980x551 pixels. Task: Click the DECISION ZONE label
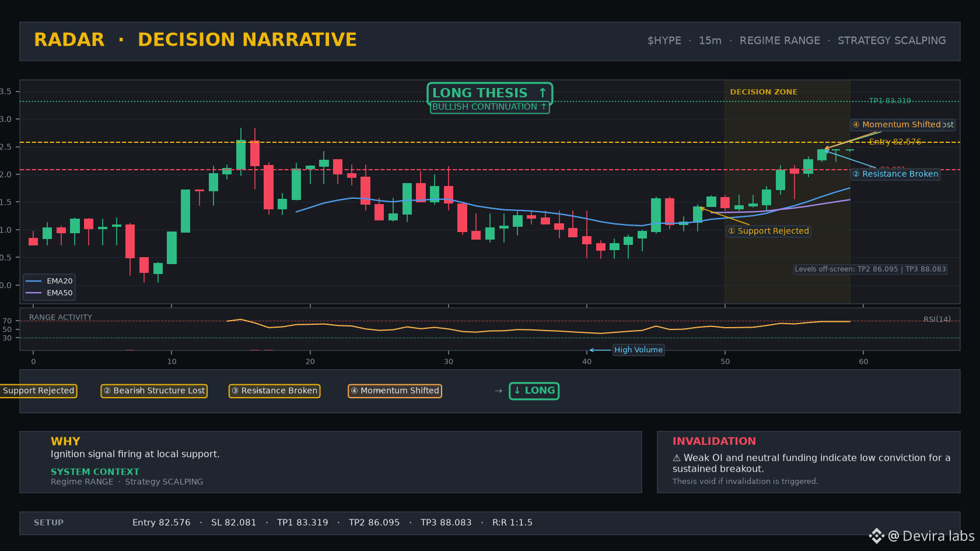764,92
